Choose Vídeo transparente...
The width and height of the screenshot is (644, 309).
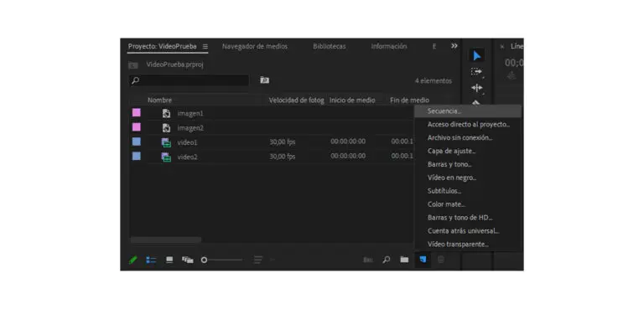(468, 245)
